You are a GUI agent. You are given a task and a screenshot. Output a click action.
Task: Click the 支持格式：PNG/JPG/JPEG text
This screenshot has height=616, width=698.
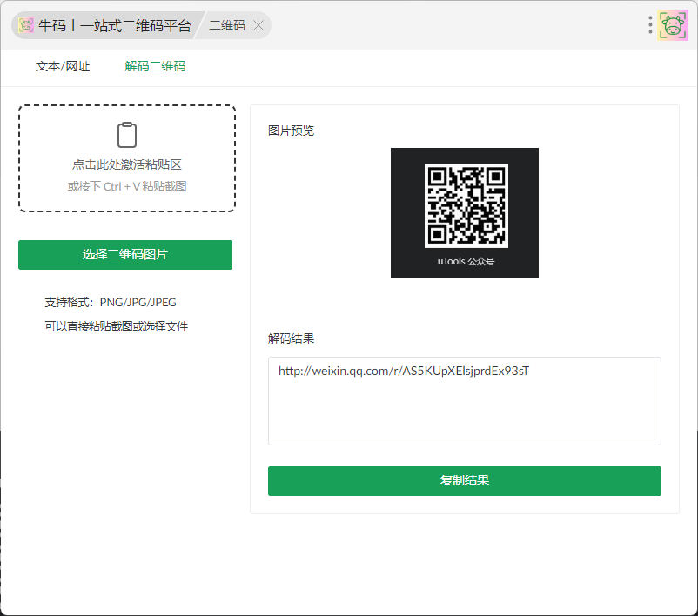[x=111, y=302]
